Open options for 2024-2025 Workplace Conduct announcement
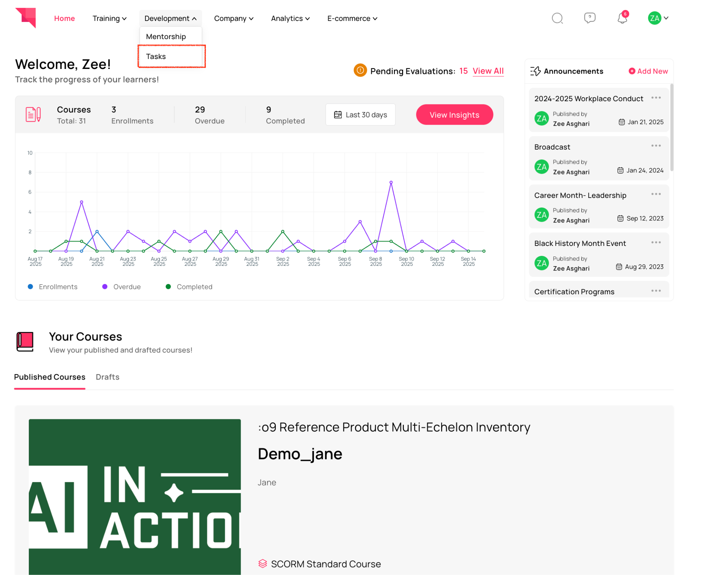This screenshot has width=728, height=575. [x=655, y=97]
